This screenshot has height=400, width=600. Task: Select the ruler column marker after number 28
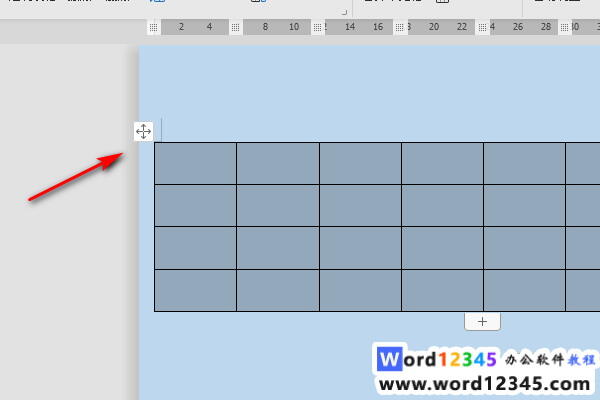tap(564, 27)
